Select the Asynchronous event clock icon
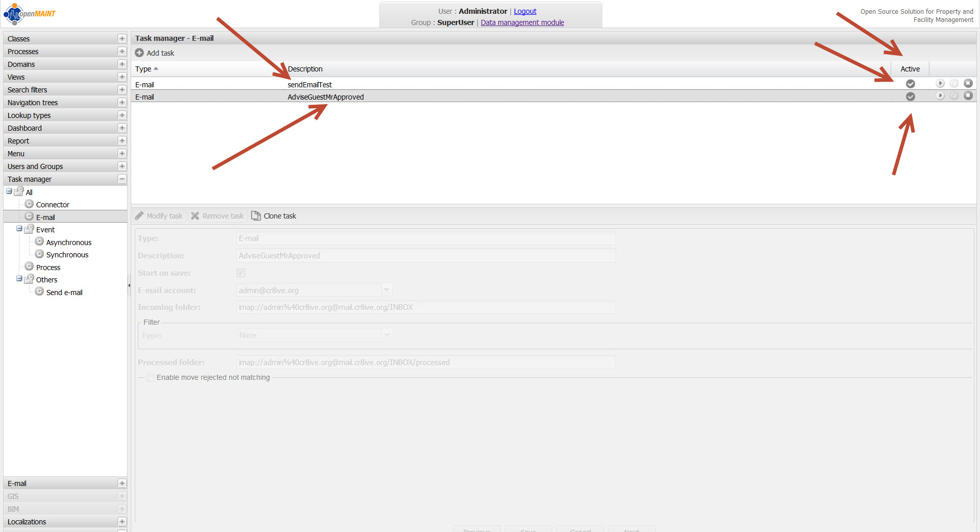 click(x=39, y=242)
